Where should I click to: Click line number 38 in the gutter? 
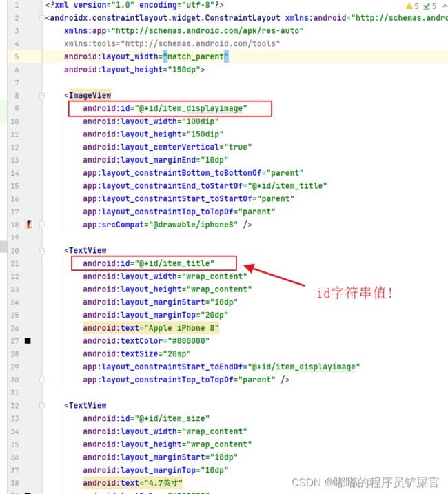click(x=14, y=483)
